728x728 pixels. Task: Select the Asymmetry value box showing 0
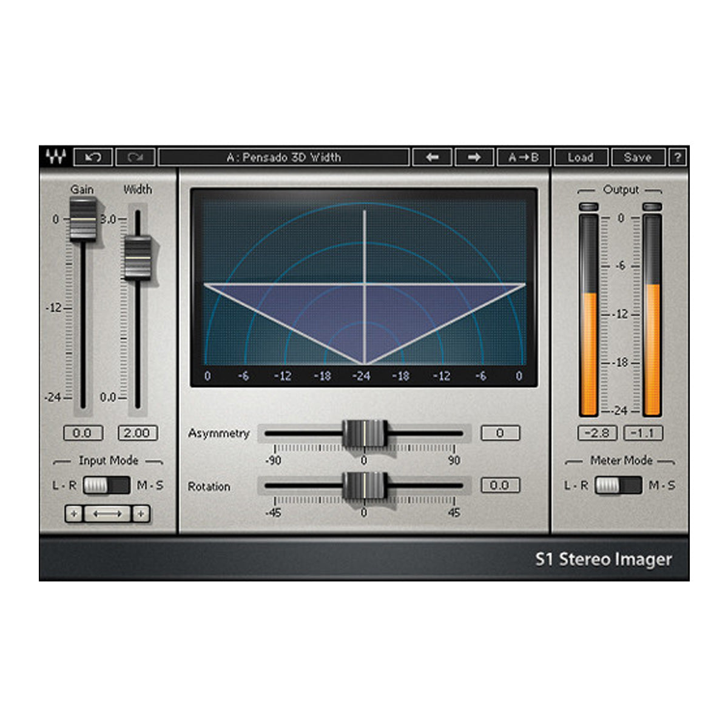[x=501, y=433]
